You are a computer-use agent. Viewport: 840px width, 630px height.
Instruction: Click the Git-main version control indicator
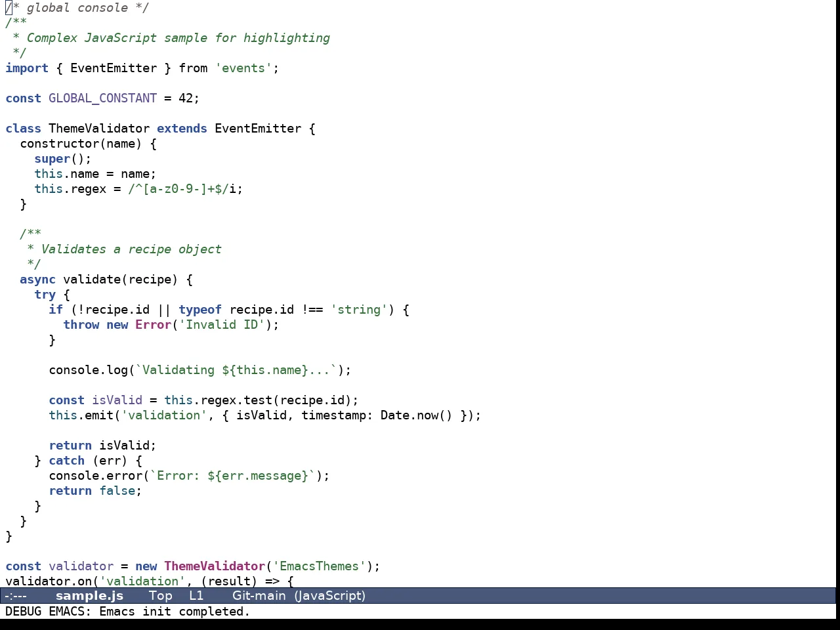[x=259, y=596]
